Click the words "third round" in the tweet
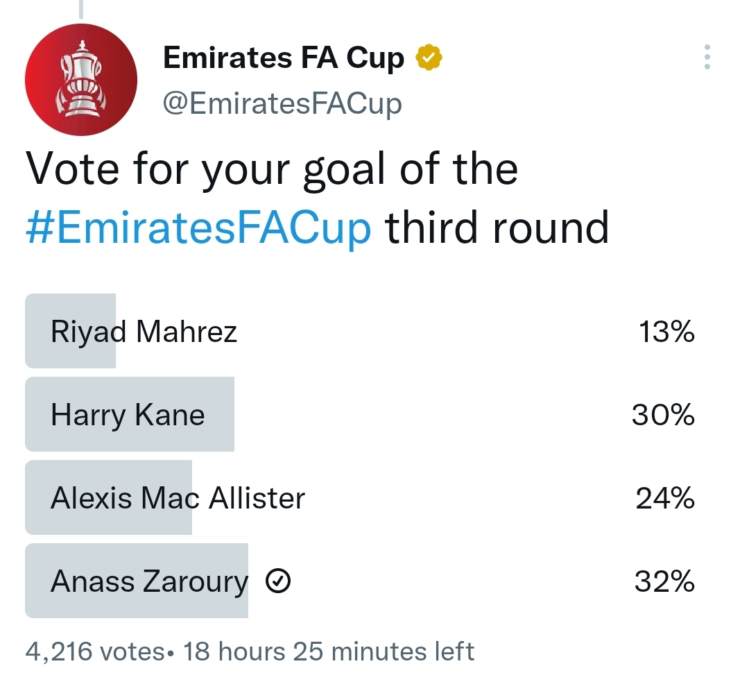 (497, 228)
